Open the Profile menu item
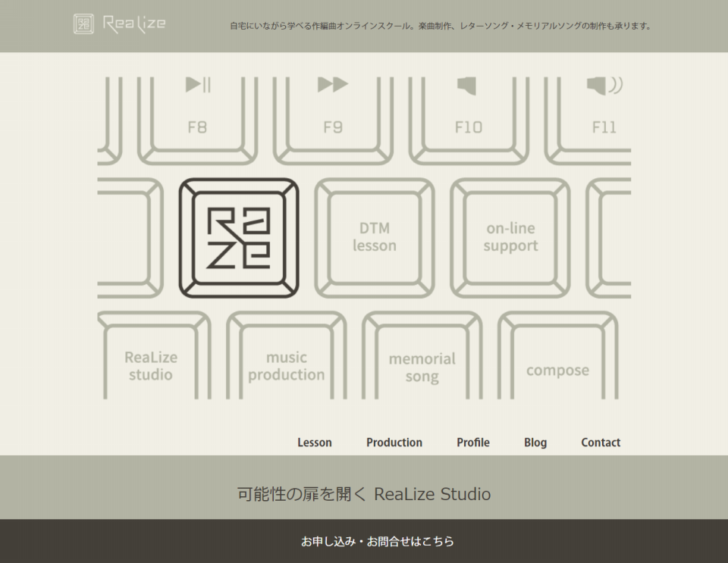 [473, 443]
